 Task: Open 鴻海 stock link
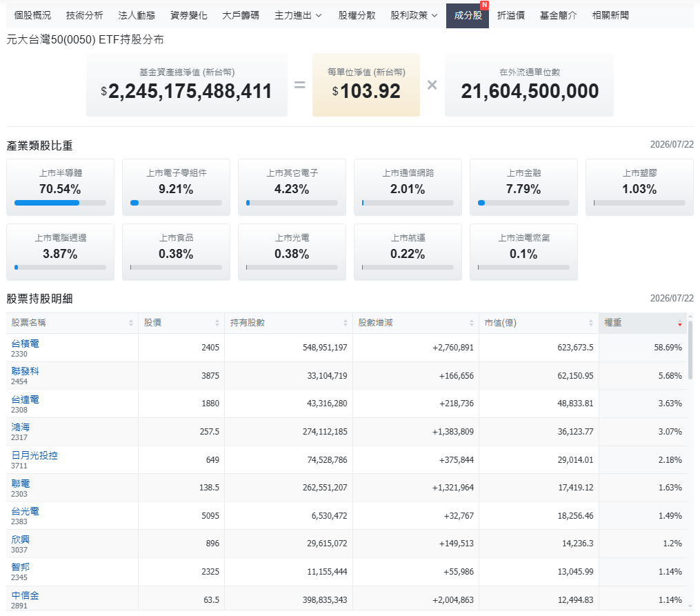coord(21,427)
